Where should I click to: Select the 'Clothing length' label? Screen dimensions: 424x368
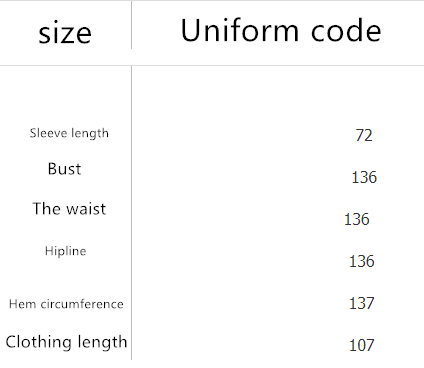pos(66,343)
